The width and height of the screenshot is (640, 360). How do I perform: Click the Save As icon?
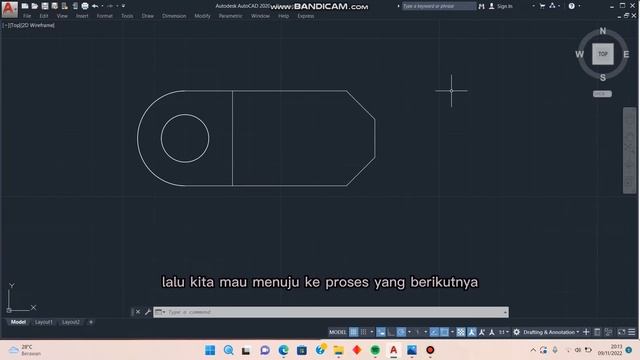pos(55,6)
